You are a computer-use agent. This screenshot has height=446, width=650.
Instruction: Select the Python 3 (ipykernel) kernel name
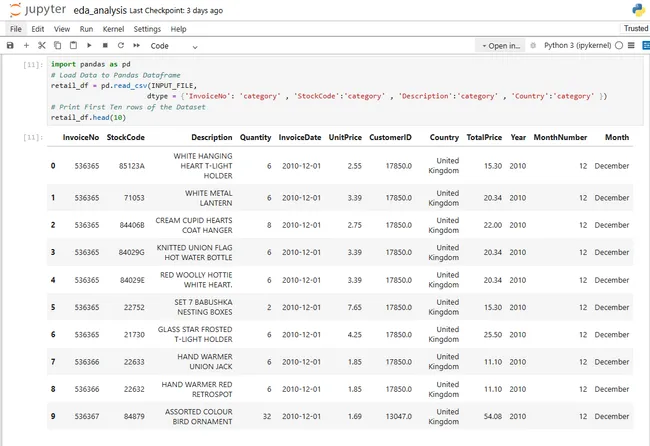577,45
